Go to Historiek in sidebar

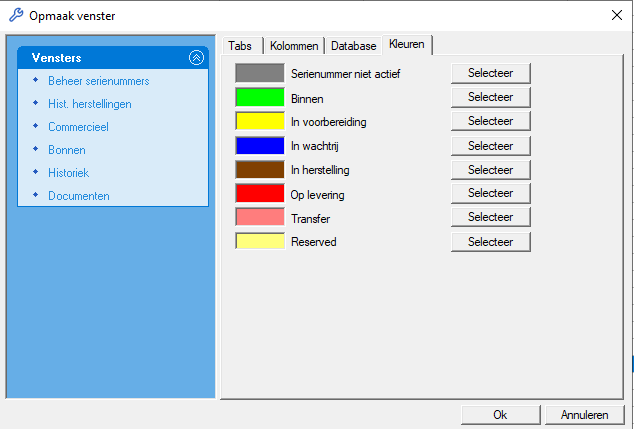pos(68,173)
